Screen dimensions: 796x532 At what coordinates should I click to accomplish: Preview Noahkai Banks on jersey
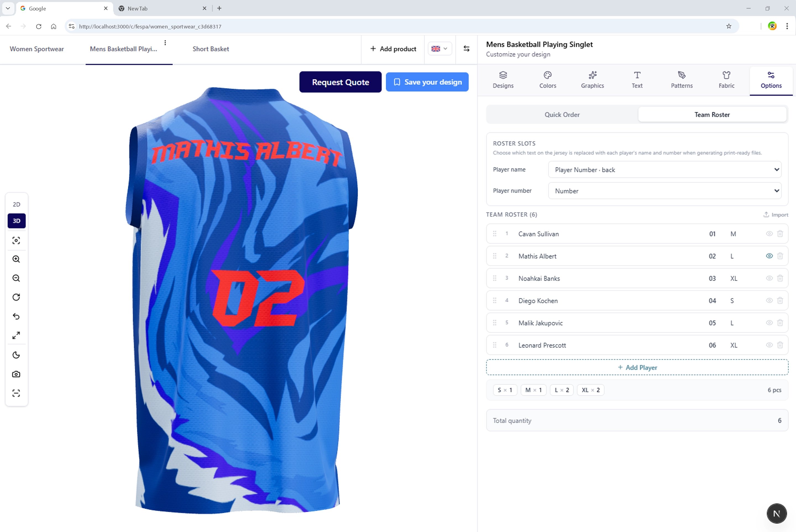point(769,278)
